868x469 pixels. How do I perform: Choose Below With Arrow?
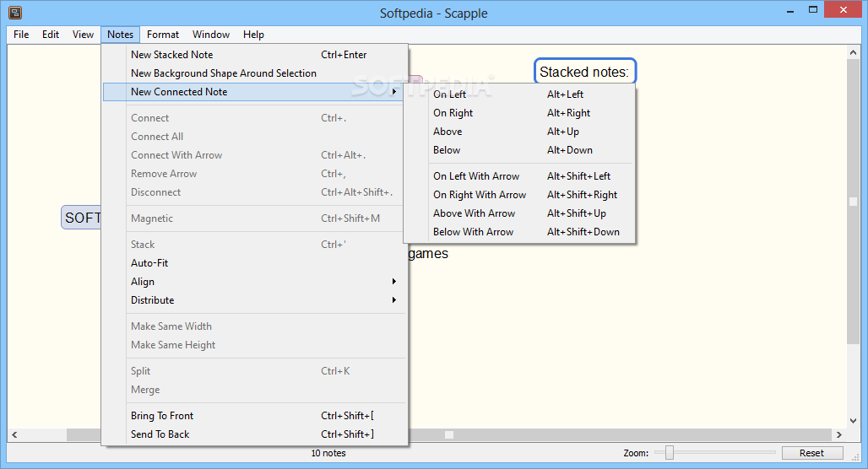(x=519, y=232)
